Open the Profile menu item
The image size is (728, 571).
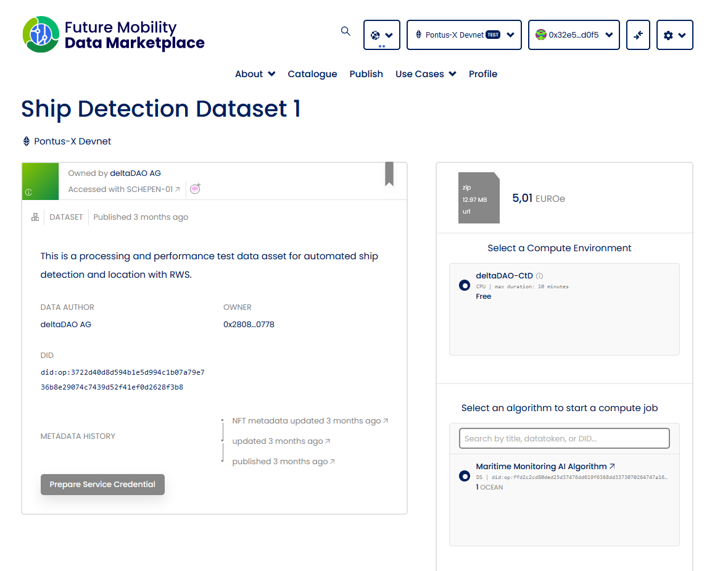482,73
